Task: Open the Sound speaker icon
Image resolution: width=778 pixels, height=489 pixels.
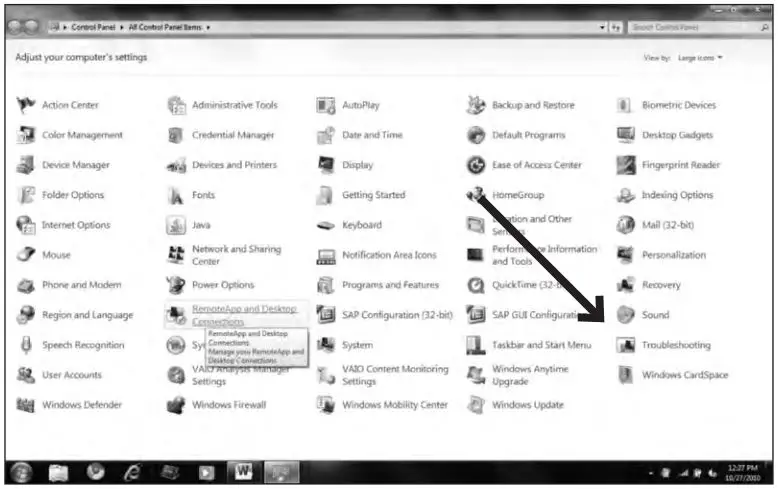Action: click(x=625, y=315)
